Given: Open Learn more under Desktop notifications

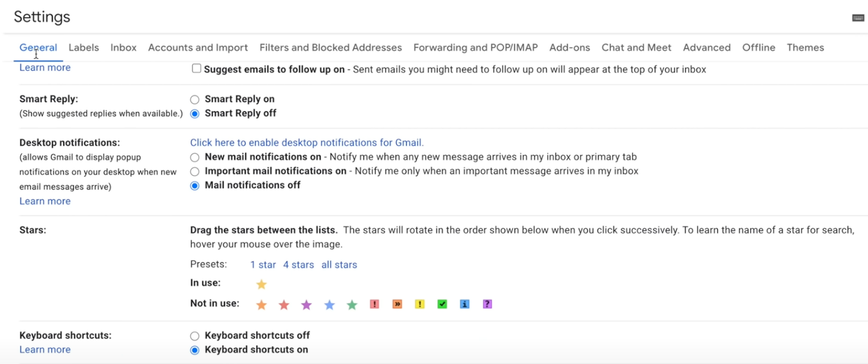Looking at the screenshot, I should coord(45,201).
